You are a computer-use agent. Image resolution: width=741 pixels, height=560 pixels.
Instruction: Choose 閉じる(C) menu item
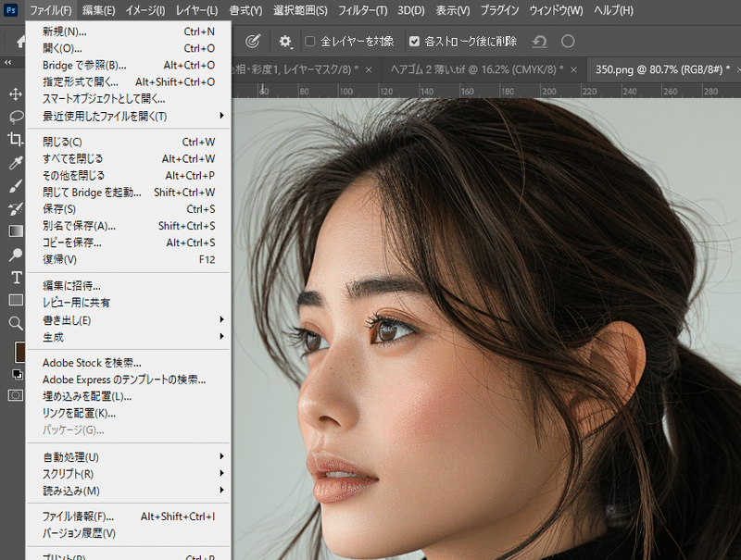(x=128, y=142)
